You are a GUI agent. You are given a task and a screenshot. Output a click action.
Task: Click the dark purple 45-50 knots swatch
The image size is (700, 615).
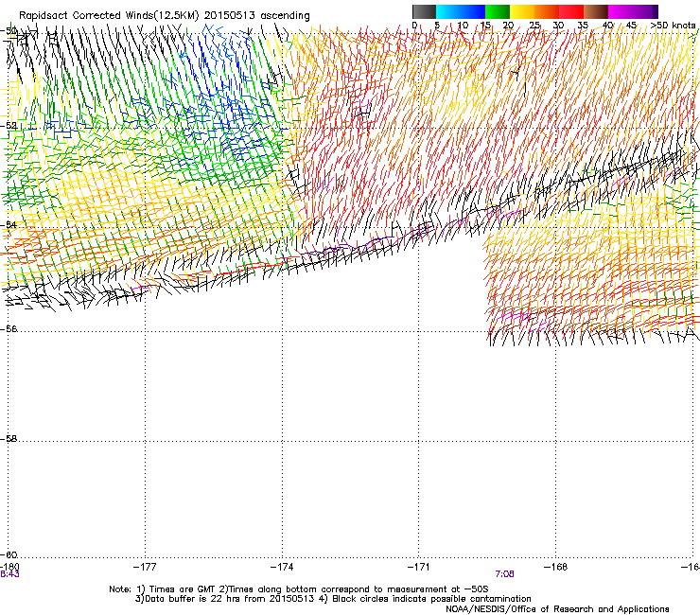(x=645, y=11)
